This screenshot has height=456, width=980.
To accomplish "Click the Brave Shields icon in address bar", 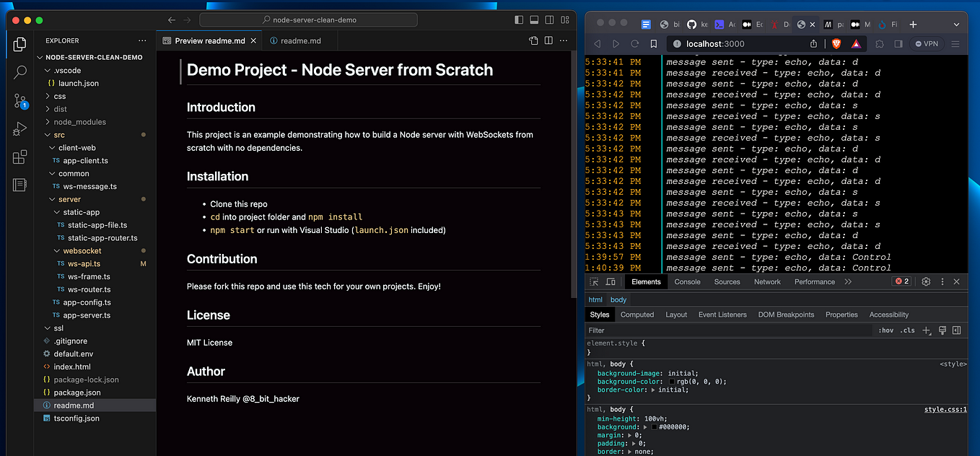I will coord(836,43).
